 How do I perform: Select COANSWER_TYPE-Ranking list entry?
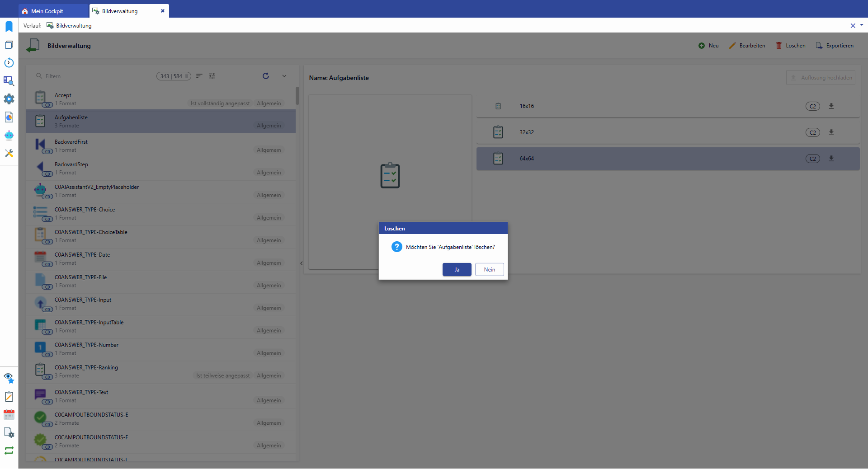[x=160, y=371]
